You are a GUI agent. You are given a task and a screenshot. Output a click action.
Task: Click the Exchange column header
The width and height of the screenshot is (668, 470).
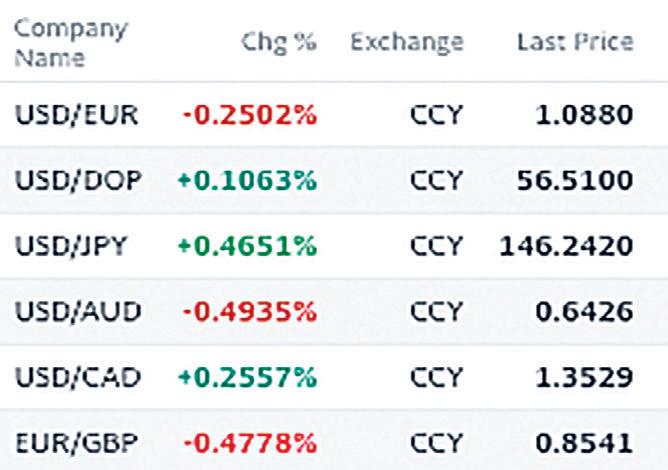tap(407, 42)
